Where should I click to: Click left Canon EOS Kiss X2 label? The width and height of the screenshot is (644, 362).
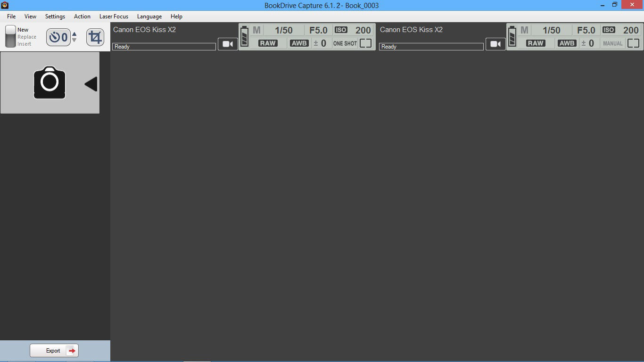tap(144, 30)
